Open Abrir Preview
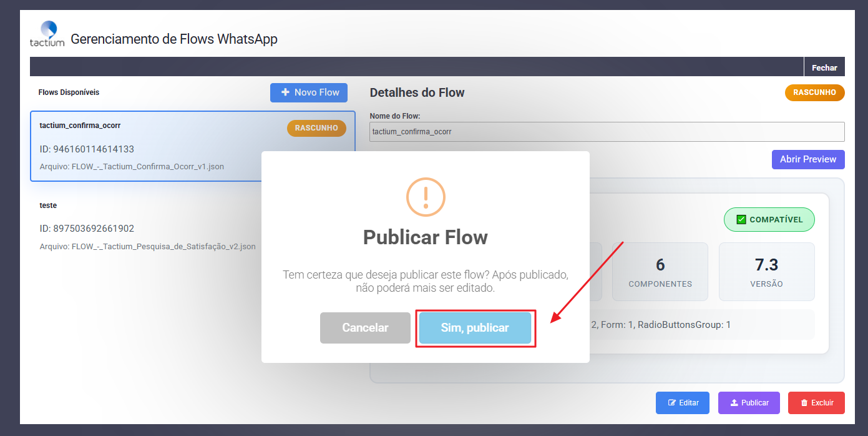868x436 pixels. click(807, 159)
